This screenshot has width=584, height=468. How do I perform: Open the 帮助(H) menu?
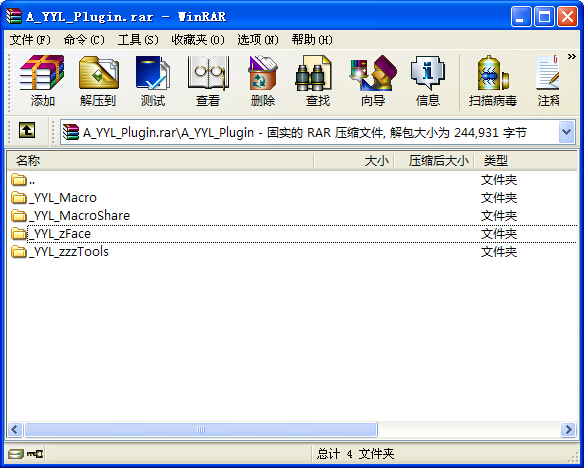[x=312, y=39]
